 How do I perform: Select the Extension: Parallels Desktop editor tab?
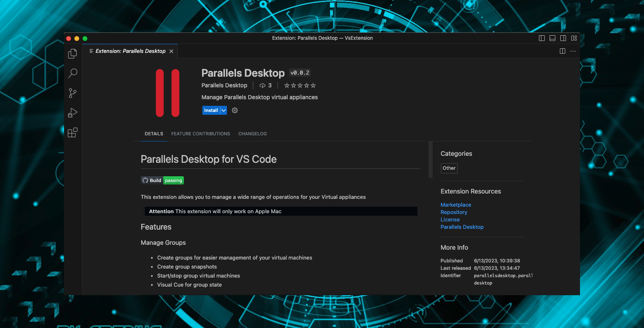[x=131, y=51]
